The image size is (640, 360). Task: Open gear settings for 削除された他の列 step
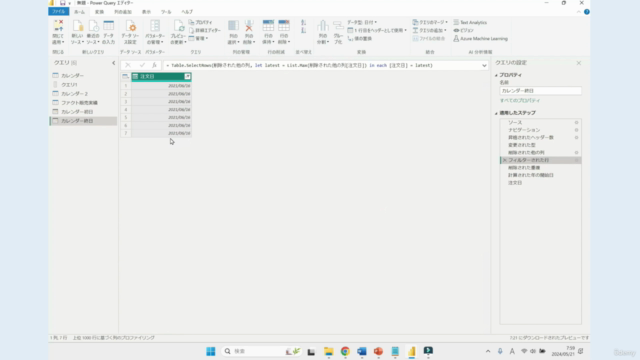(x=576, y=153)
